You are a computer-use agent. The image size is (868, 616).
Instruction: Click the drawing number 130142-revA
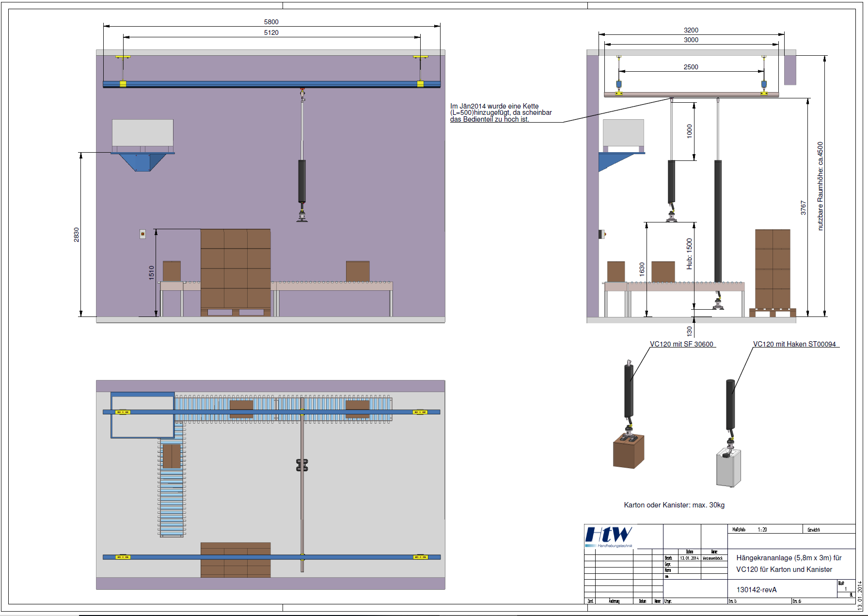(757, 590)
